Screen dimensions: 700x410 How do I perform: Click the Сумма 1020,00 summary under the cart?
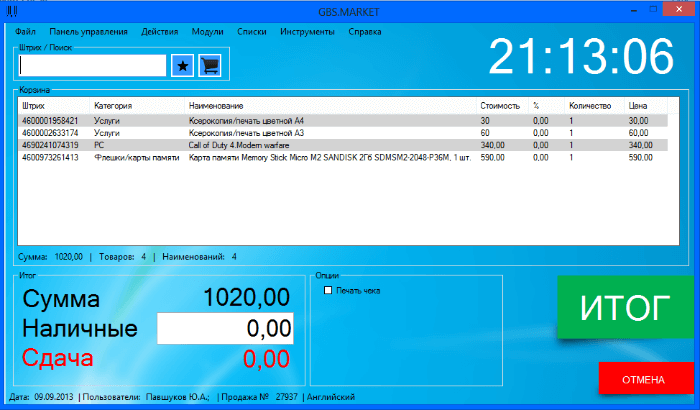click(50, 257)
